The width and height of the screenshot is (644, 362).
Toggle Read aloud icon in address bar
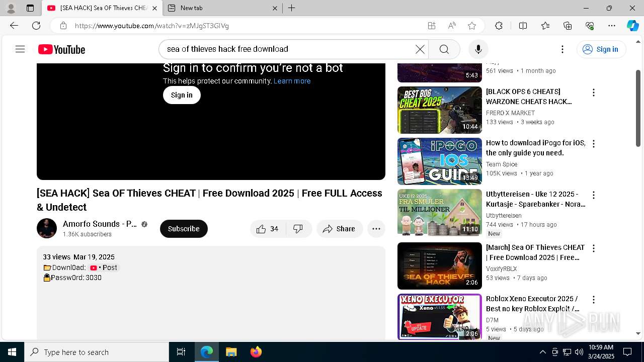click(x=452, y=26)
